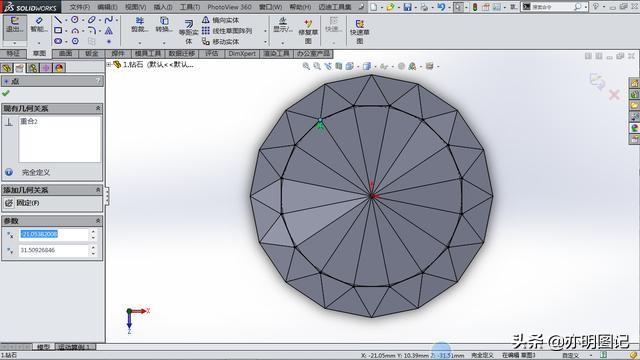
Task: Switch to the Model (模型) bottom tab
Action: 43,347
